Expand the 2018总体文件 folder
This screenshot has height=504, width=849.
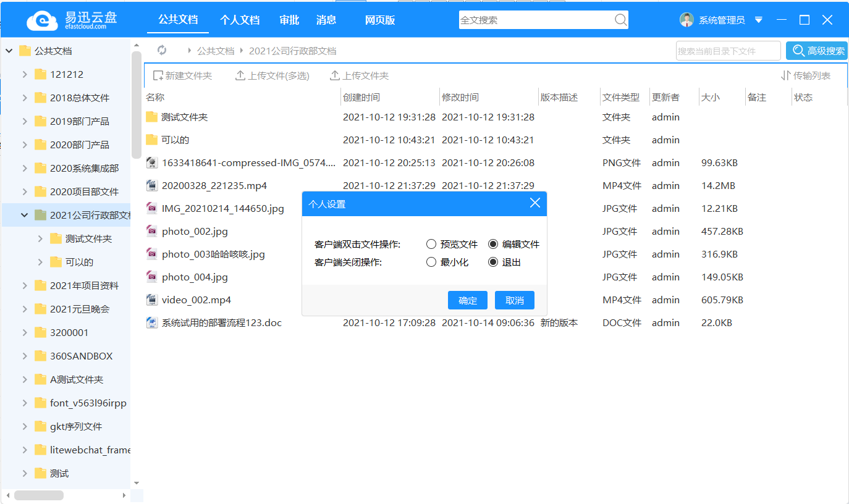[x=26, y=98]
